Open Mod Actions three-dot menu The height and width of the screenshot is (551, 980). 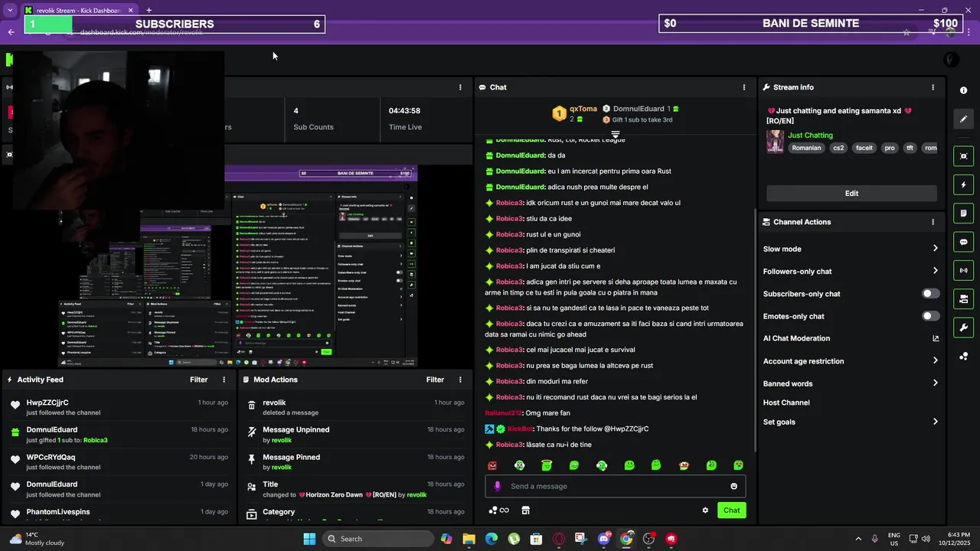[460, 380]
